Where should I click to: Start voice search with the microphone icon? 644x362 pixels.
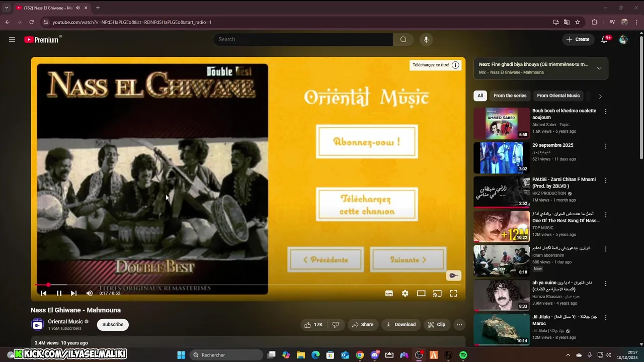pos(426,39)
